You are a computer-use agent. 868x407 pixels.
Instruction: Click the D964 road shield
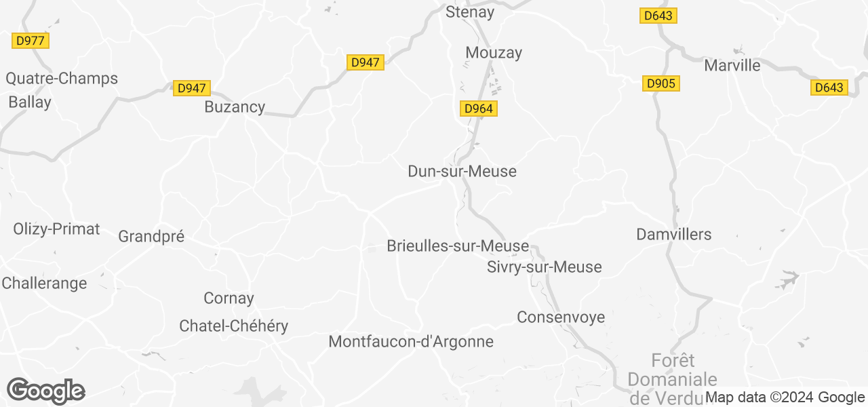click(479, 109)
